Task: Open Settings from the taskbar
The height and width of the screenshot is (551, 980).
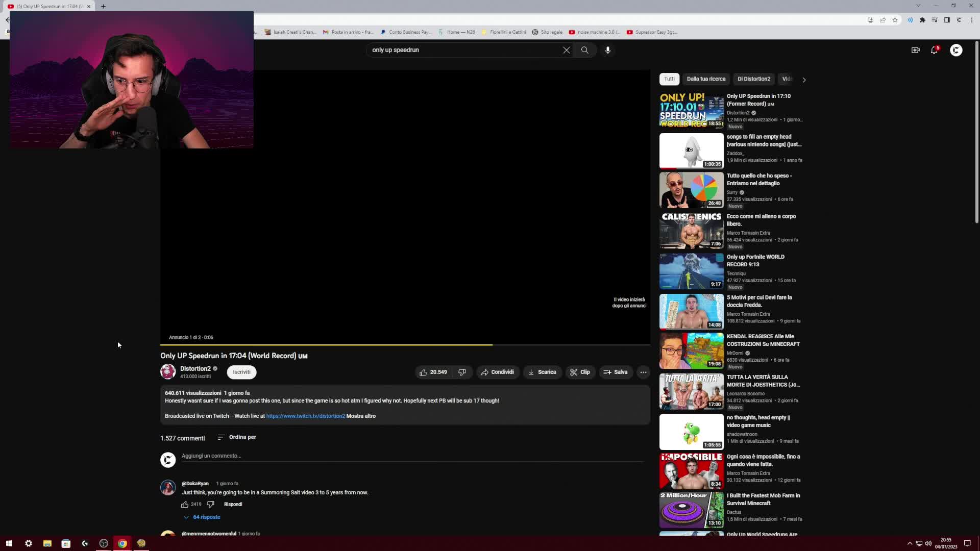Action: pos(29,543)
